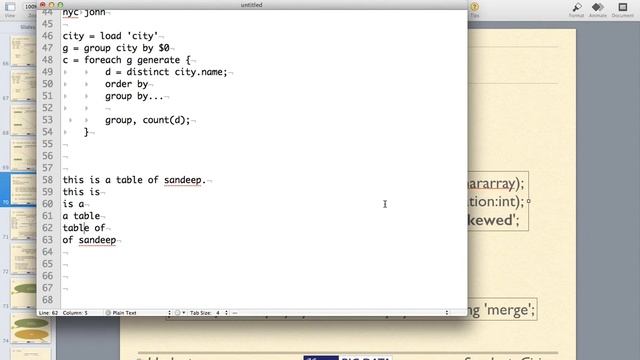Open the Plain Text language dropdown
This screenshot has width=640, height=360.
pyautogui.click(x=138, y=313)
